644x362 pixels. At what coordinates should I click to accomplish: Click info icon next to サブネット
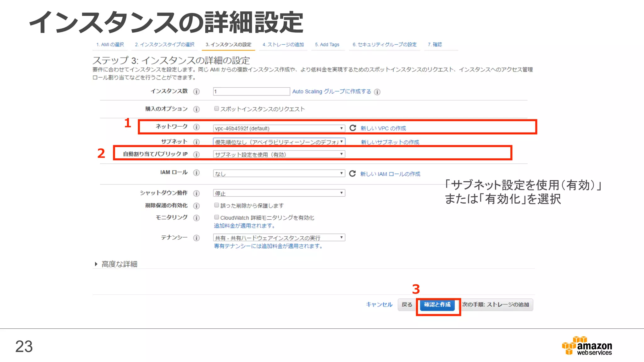click(x=197, y=142)
